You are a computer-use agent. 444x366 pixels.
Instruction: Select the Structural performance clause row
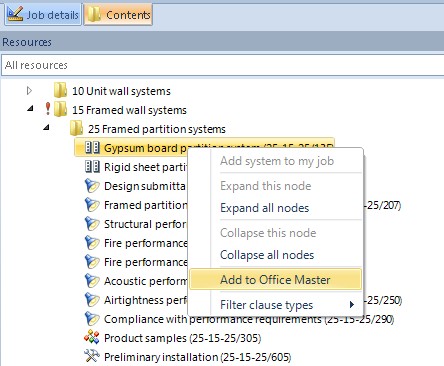coord(145,224)
